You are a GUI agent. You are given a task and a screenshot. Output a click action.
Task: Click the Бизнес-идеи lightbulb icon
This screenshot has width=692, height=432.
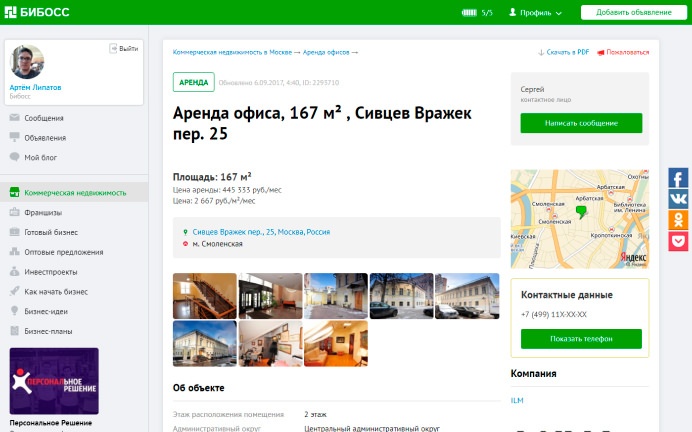click(15, 311)
